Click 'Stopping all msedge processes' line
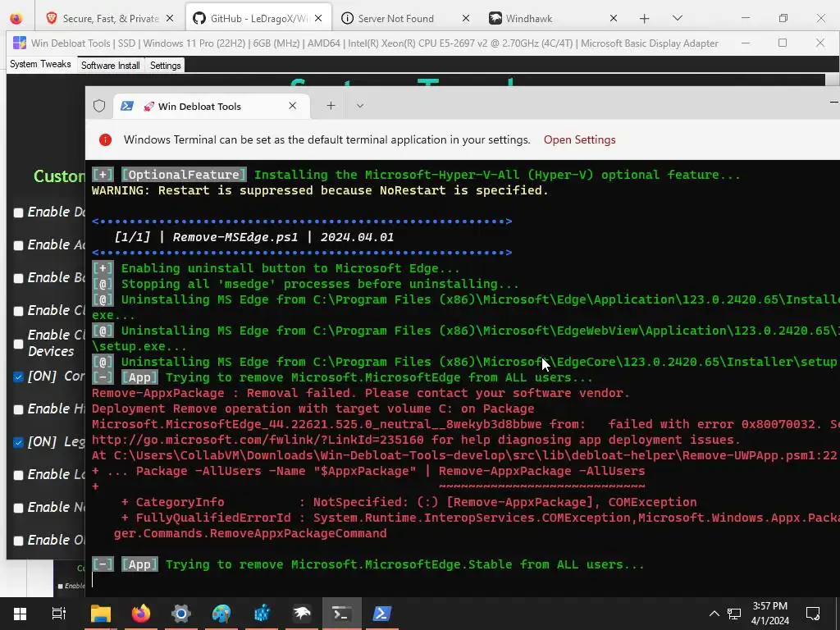 305,284
